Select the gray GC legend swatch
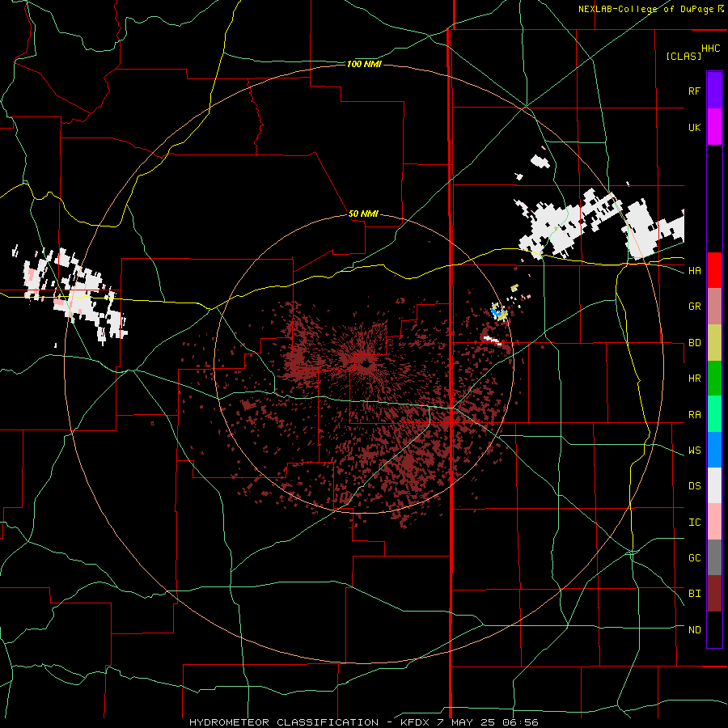728x728 pixels. tap(714, 557)
